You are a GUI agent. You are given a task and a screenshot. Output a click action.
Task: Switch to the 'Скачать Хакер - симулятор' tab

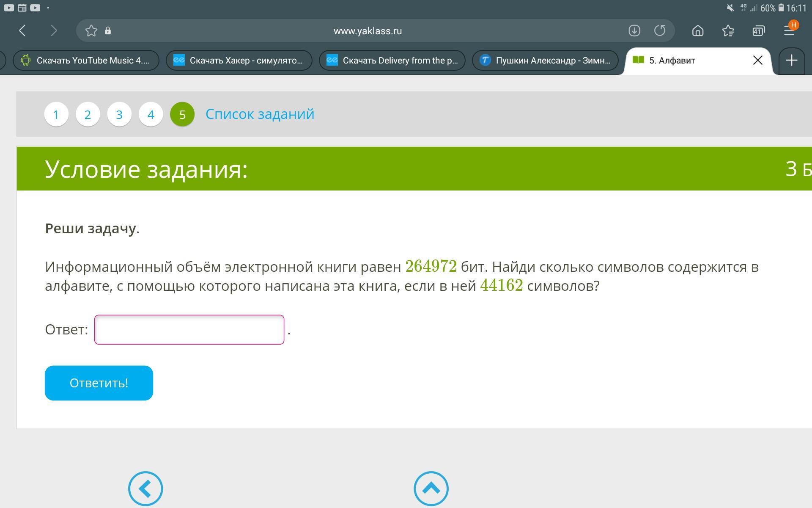coord(239,61)
